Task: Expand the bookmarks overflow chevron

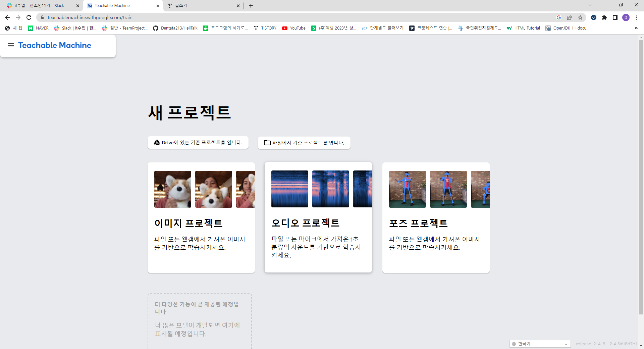Action: pos(636,28)
